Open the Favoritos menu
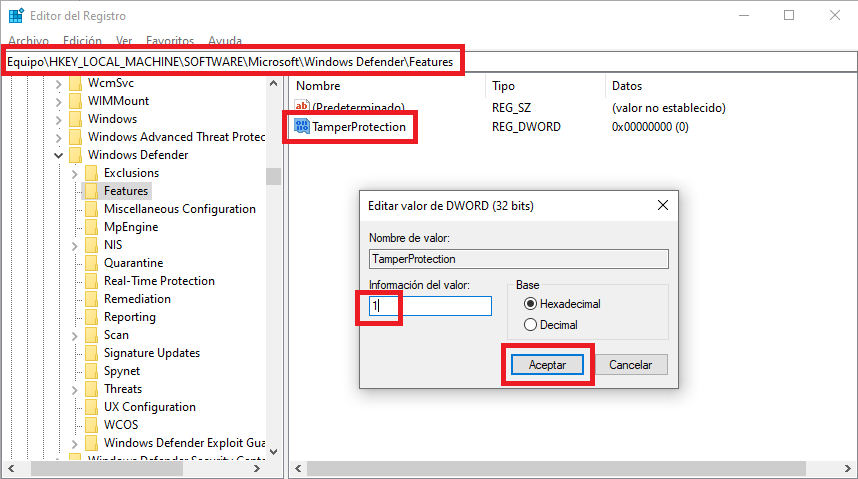This screenshot has width=858, height=479. pos(170,41)
